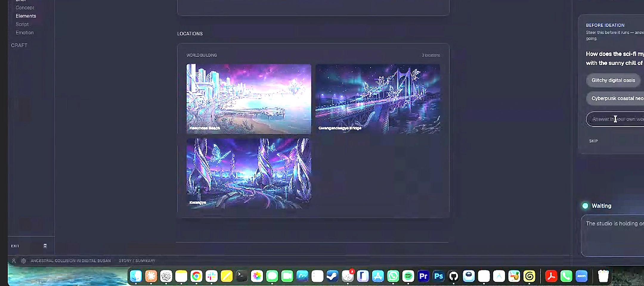
Task: Open Script section in the sidebar
Action: [22, 24]
